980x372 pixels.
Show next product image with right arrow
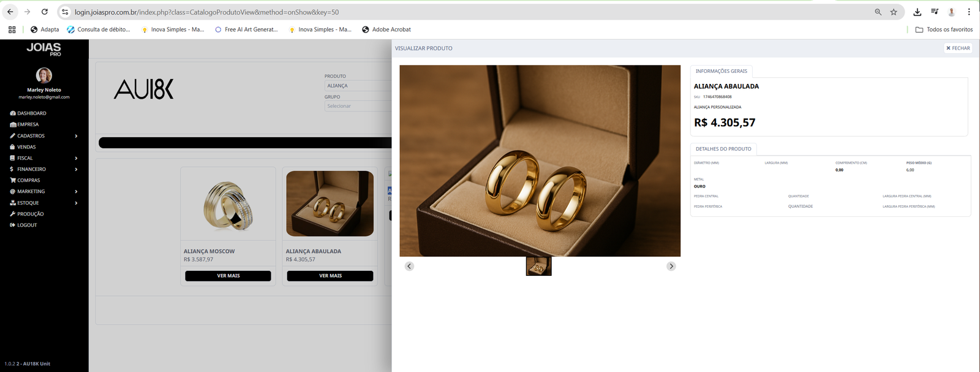(x=671, y=266)
